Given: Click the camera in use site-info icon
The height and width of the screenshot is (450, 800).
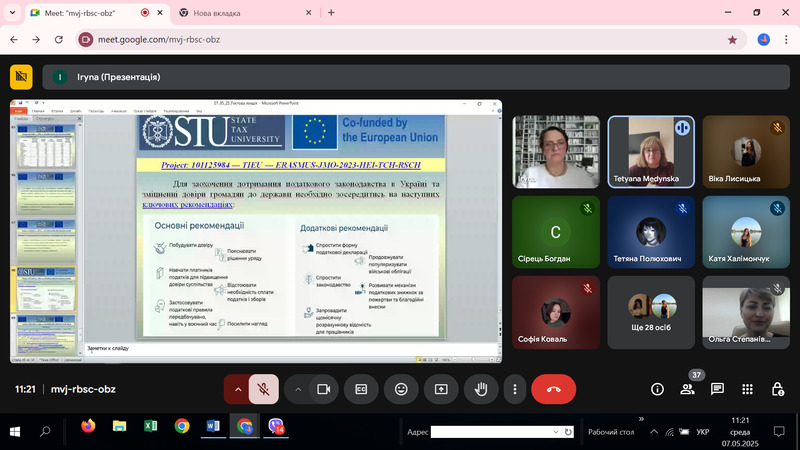Looking at the screenshot, I should pyautogui.click(x=86, y=39).
